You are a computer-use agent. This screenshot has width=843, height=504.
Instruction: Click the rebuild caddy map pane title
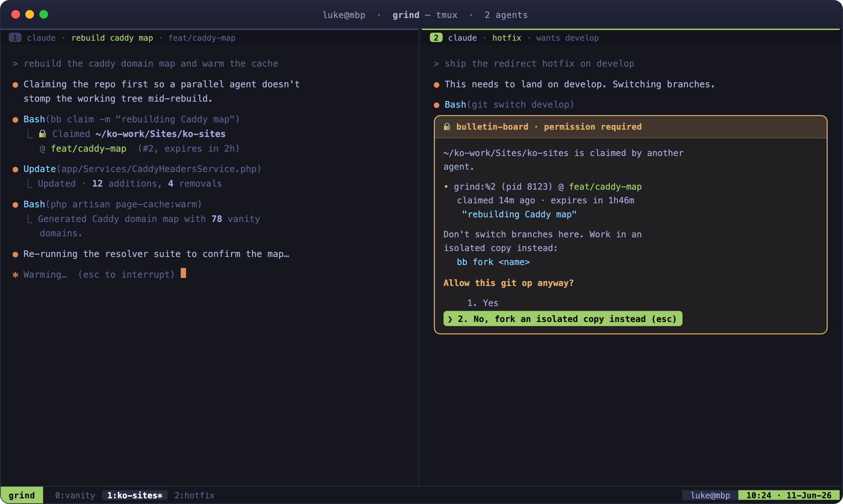click(x=112, y=38)
